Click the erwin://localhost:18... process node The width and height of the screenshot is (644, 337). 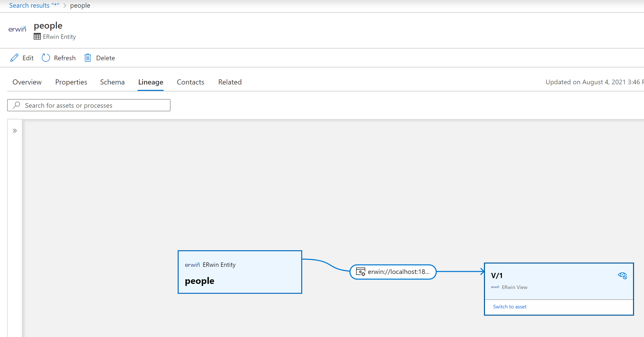(393, 272)
